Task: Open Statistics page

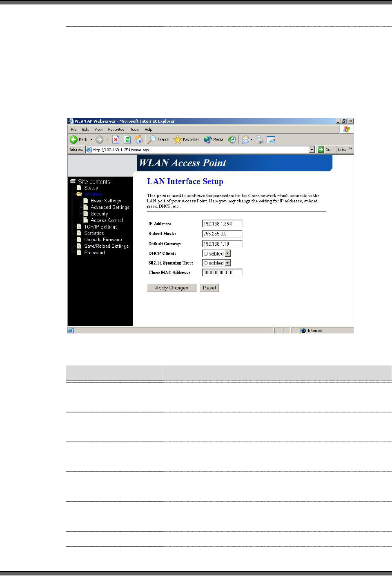Action: [94, 233]
